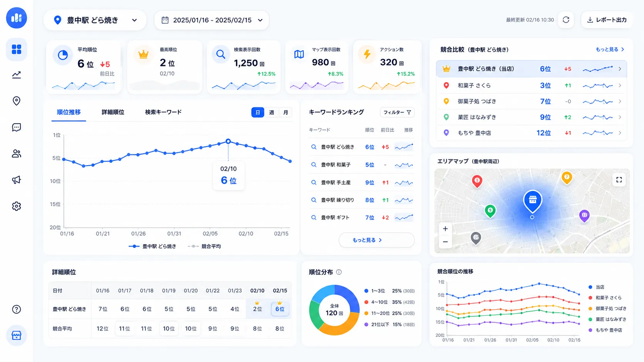The height and width of the screenshot is (362, 644).
Task: Click もっと見る button under keyword ranking
Action: [x=376, y=240]
